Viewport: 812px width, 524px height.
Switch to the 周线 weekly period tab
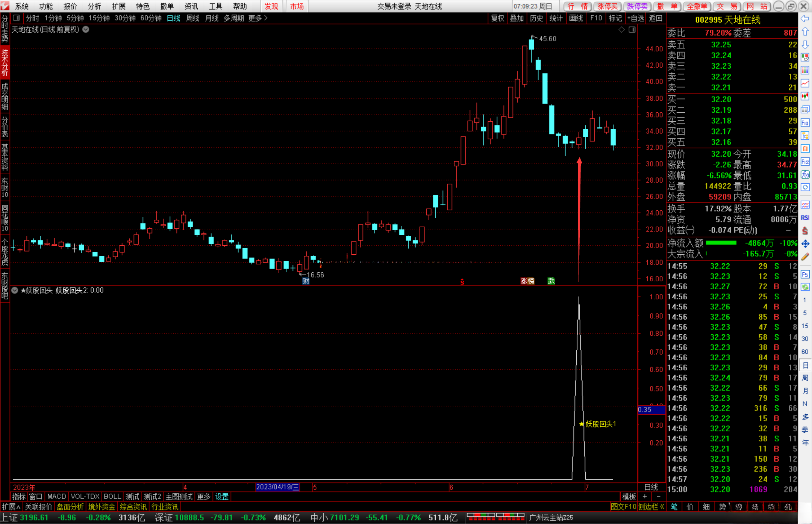tap(192, 18)
